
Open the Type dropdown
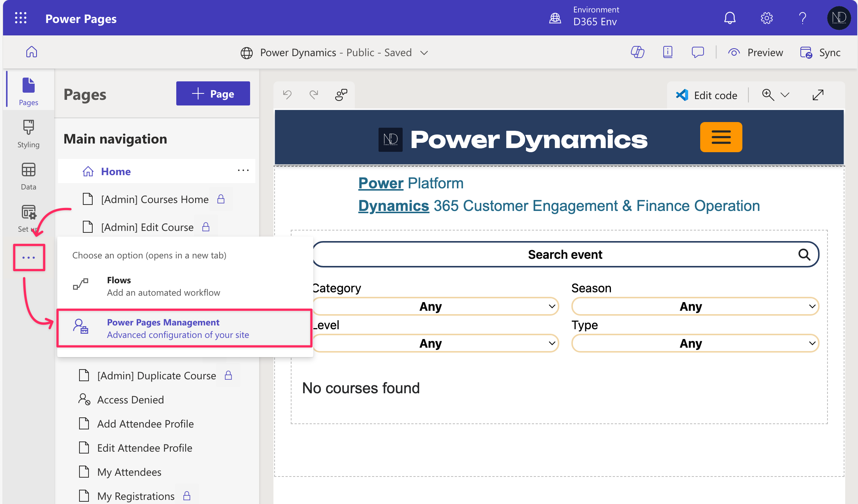pyautogui.click(x=695, y=343)
